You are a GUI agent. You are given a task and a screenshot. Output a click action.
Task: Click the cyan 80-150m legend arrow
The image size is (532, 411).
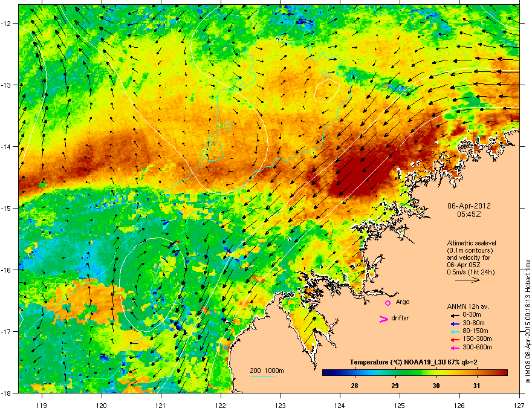455,332
